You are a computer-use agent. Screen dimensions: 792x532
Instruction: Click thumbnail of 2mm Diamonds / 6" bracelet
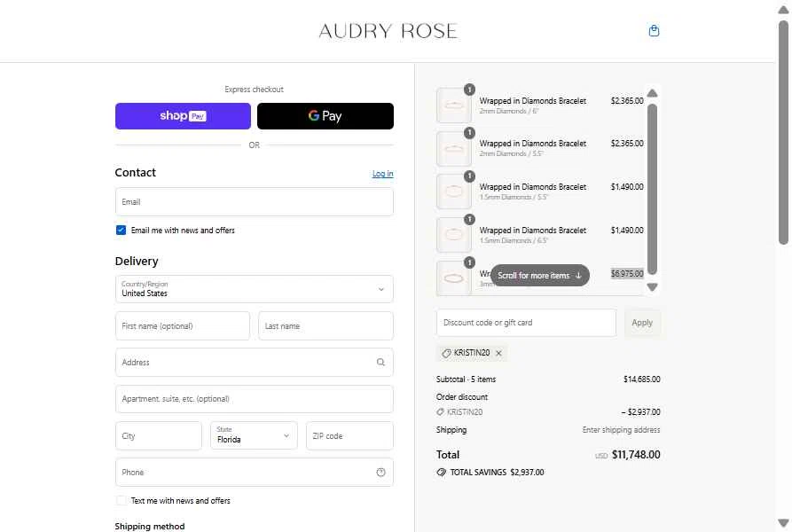pos(453,106)
